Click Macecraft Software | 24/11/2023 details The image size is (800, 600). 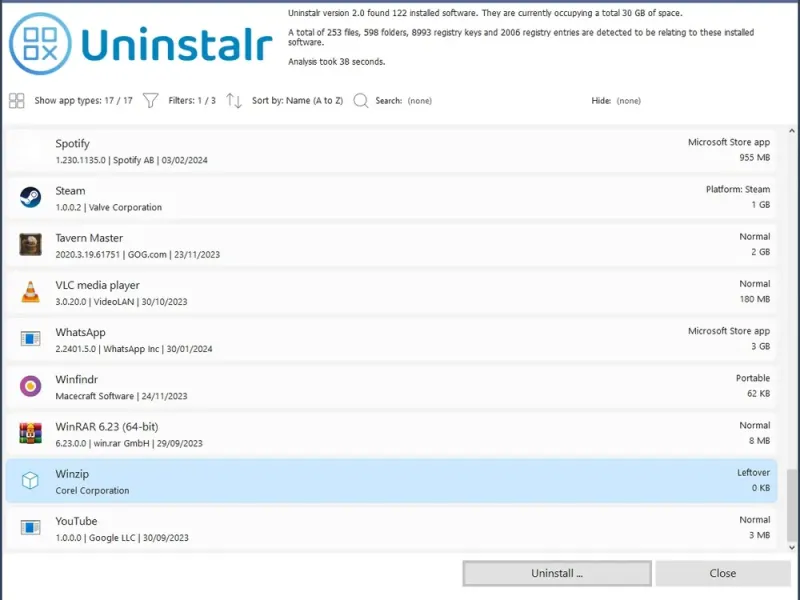tap(121, 396)
